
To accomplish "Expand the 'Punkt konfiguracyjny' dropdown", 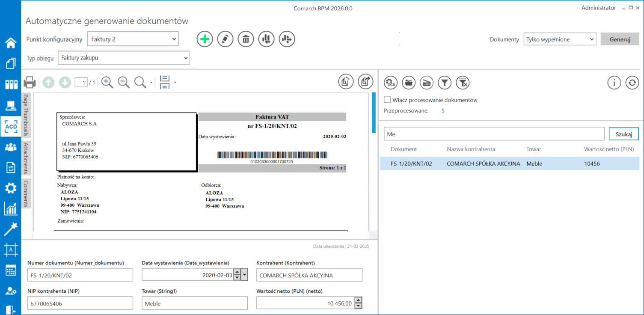I will pyautogui.click(x=133, y=39).
